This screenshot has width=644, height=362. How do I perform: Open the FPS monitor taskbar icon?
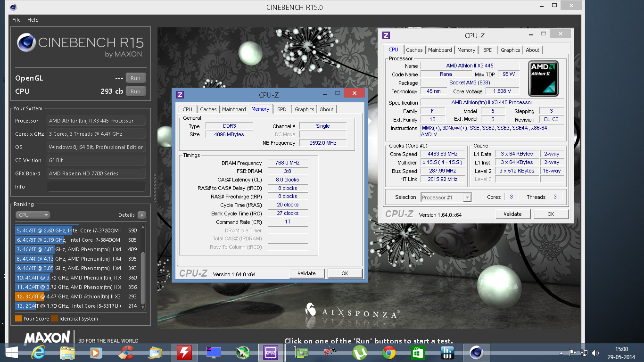tap(214, 353)
